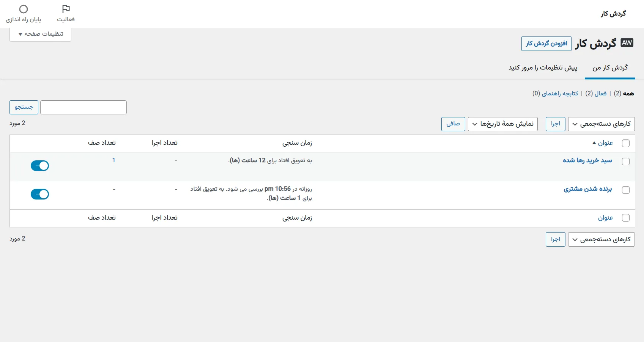Click the روزانه در 10:56 pm timing text

click(251, 193)
